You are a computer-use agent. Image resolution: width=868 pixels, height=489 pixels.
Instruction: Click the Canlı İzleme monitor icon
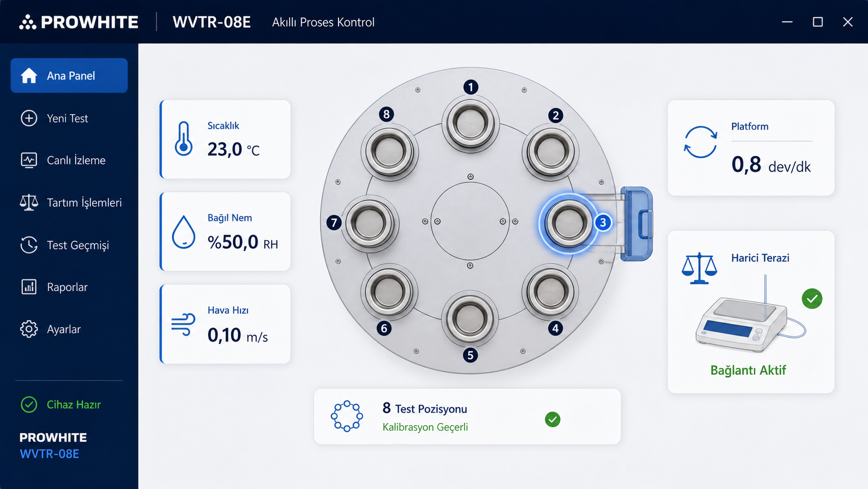[29, 160]
